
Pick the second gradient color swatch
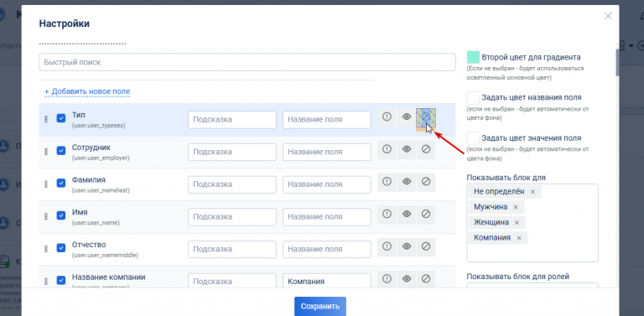pyautogui.click(x=474, y=58)
